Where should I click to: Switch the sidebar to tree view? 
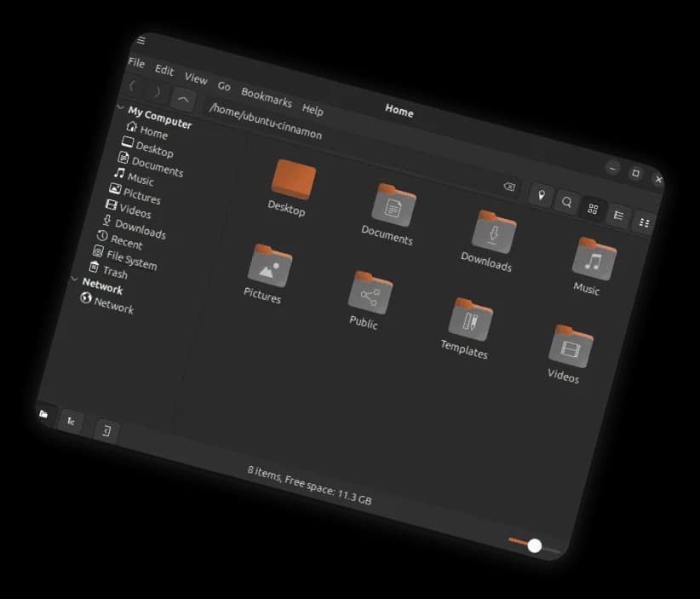click(72, 419)
